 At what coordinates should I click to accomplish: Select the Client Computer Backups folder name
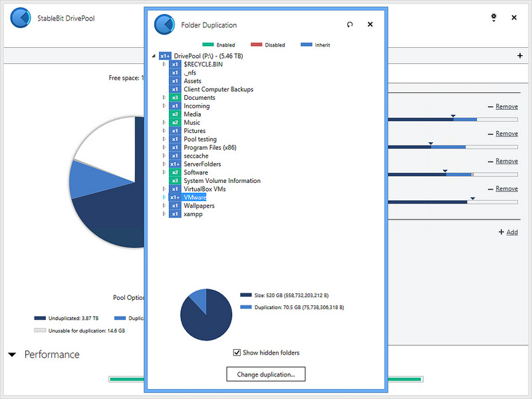(219, 89)
